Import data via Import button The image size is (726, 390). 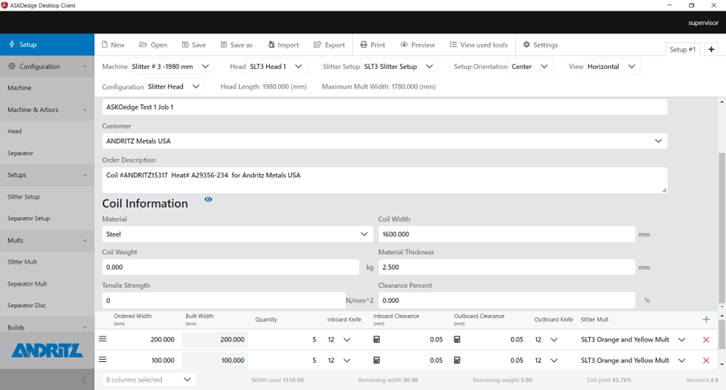tap(283, 45)
